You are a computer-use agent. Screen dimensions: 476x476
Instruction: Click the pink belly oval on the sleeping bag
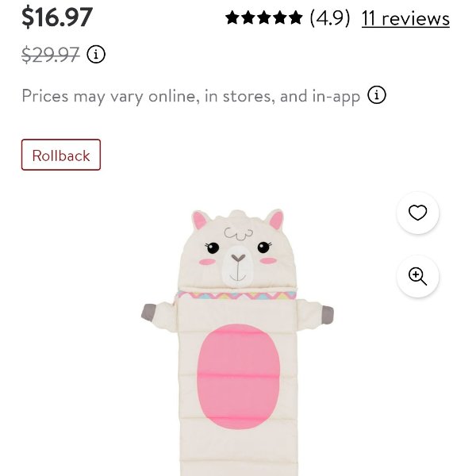[x=238, y=376]
